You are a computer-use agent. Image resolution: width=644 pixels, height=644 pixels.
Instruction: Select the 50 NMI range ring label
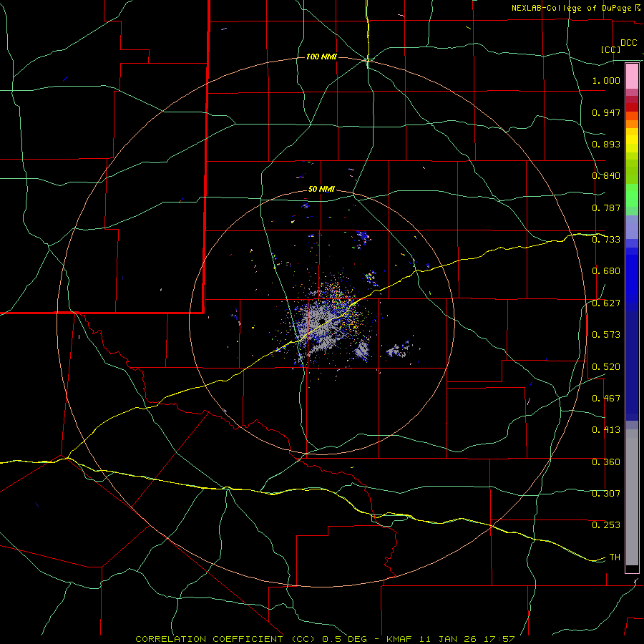pyautogui.click(x=321, y=189)
